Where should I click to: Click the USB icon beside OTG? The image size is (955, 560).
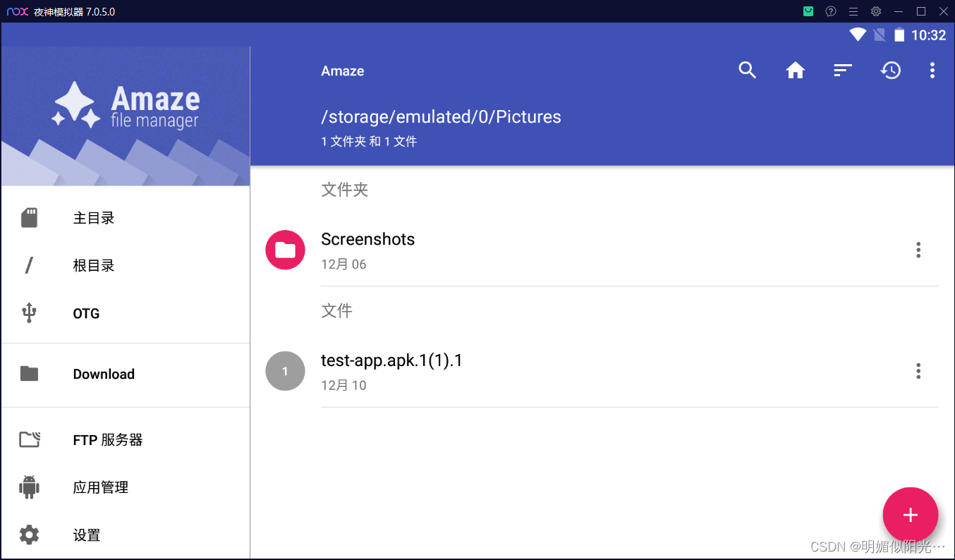click(x=29, y=313)
